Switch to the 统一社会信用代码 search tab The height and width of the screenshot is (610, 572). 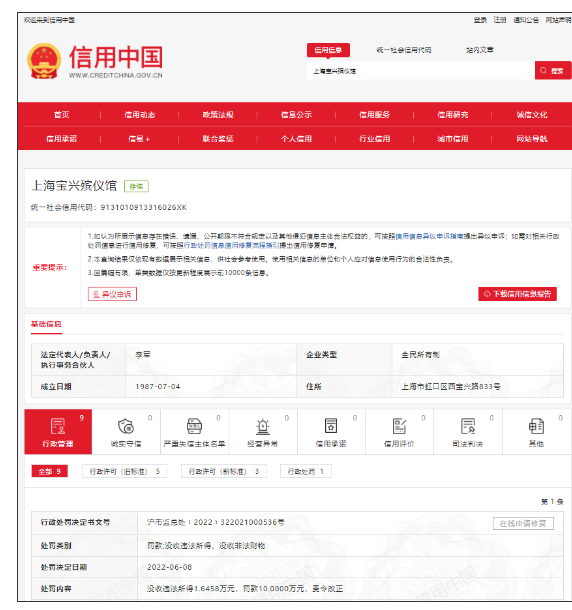pyautogui.click(x=404, y=50)
